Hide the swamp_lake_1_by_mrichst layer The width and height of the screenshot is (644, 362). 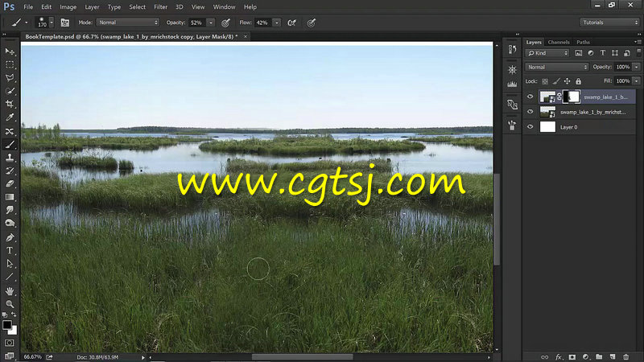[x=530, y=112]
